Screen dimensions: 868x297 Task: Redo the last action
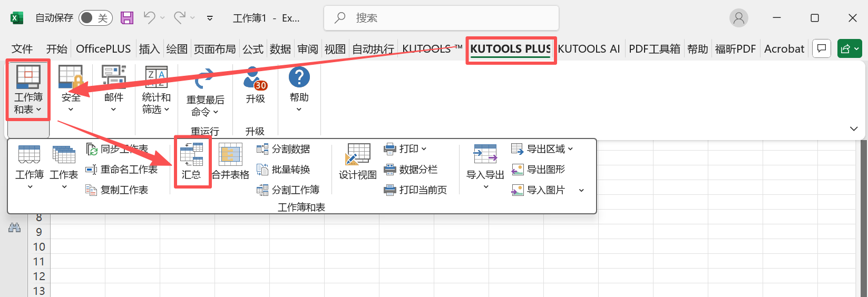[180, 18]
